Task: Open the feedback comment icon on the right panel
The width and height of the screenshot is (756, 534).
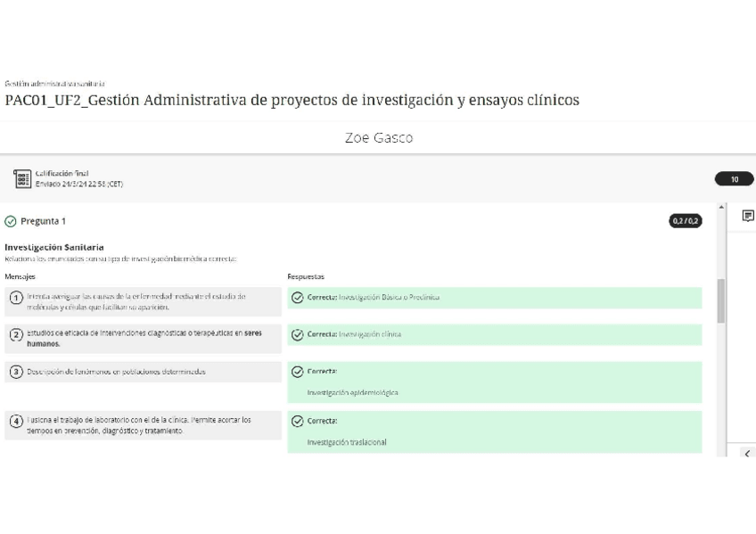Action: [747, 215]
